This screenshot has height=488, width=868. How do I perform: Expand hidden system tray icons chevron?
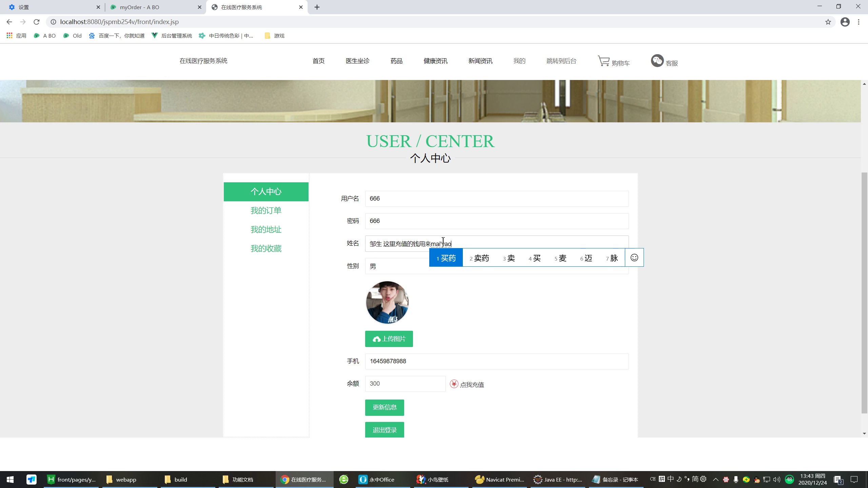(716, 479)
